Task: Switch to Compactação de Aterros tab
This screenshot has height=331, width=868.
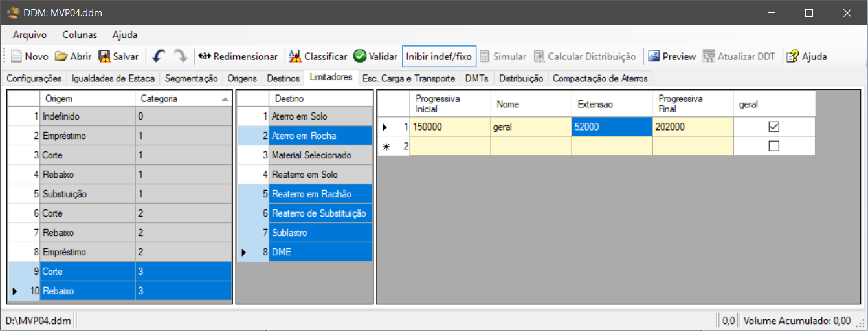Action: [x=600, y=79]
